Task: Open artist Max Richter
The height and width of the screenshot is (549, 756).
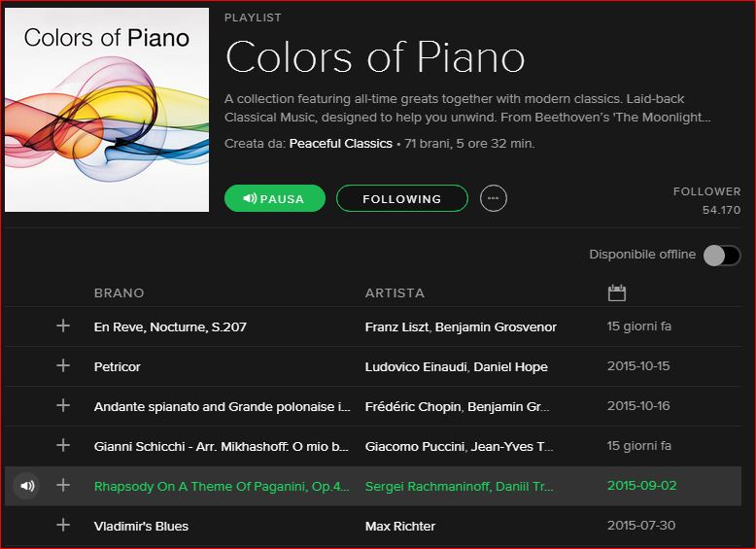Action: pos(400,527)
